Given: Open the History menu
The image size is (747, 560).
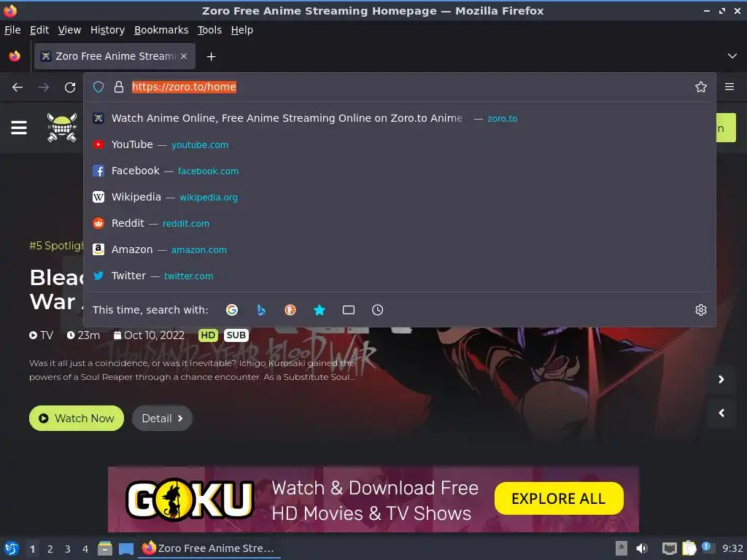Looking at the screenshot, I should point(108,30).
